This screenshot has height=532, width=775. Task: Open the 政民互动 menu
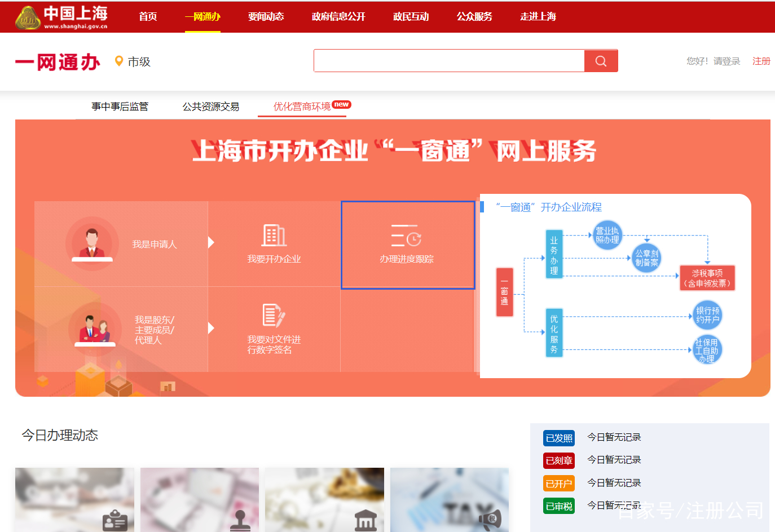tap(411, 16)
